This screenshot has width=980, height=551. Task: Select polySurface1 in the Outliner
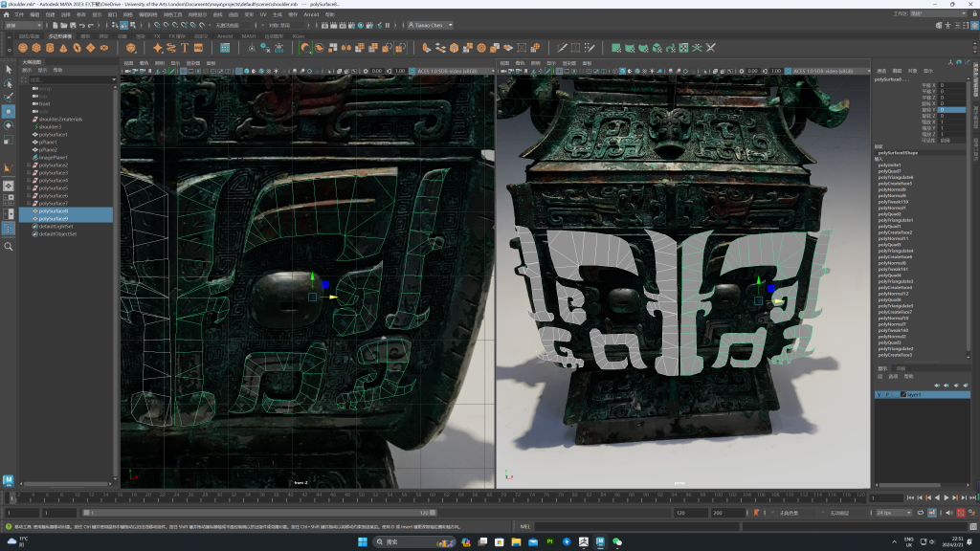tap(54, 134)
